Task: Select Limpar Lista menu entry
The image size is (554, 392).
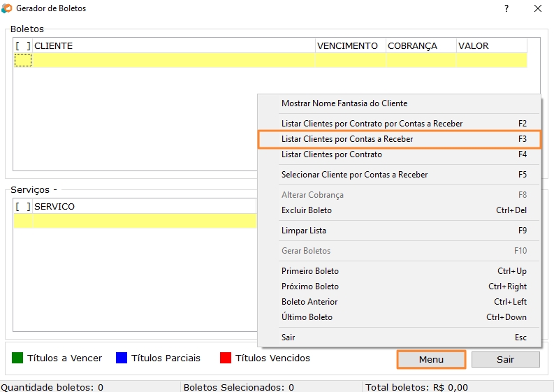Action: click(x=399, y=231)
